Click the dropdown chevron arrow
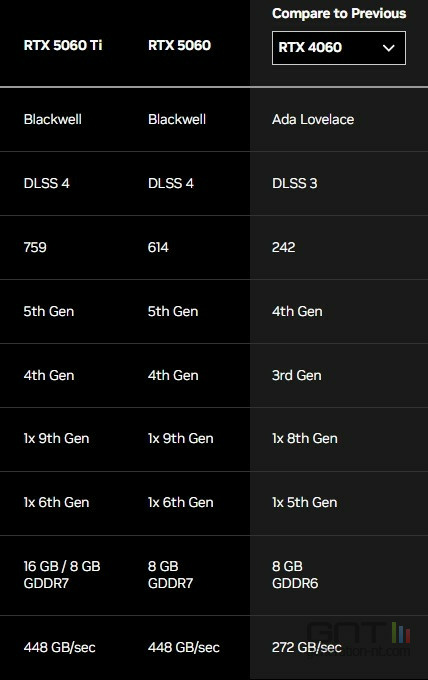The image size is (428, 680). point(389,48)
